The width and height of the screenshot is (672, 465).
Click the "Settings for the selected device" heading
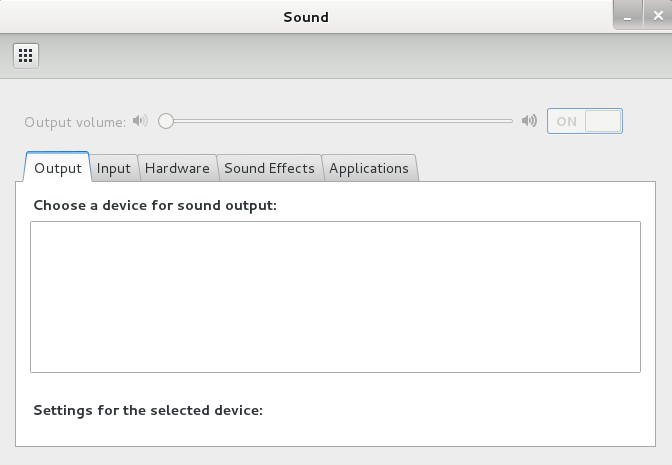pyautogui.click(x=148, y=410)
